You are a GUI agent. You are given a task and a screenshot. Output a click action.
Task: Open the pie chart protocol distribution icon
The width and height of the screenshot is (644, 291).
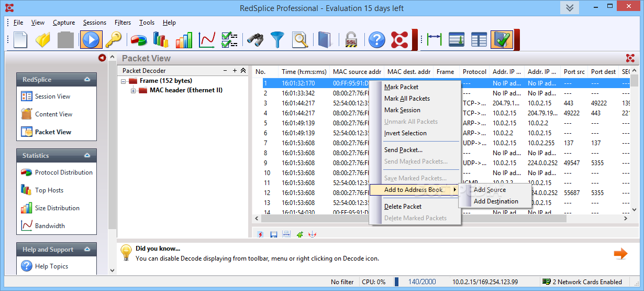pyautogui.click(x=139, y=40)
